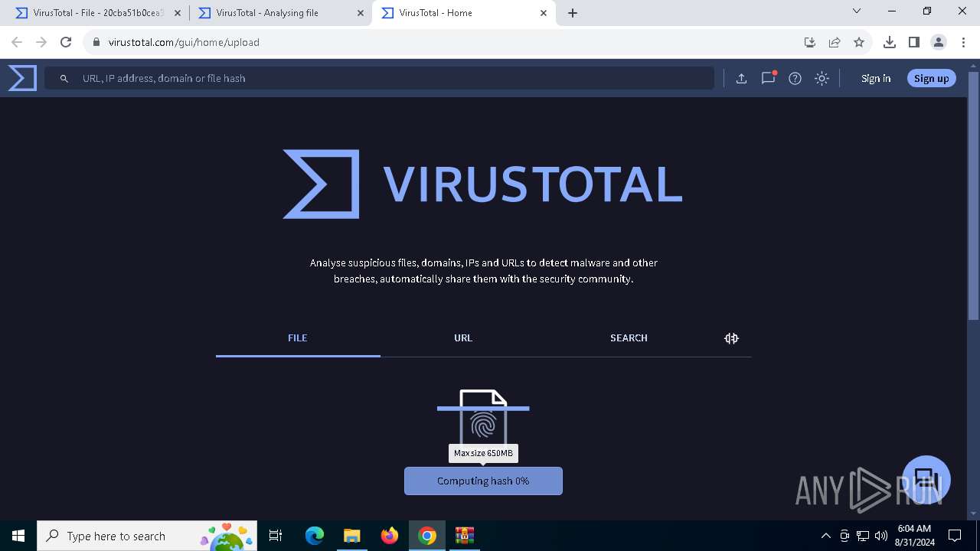Close the VirusTotal - Home tab
The width and height of the screenshot is (980, 551).
click(x=544, y=13)
